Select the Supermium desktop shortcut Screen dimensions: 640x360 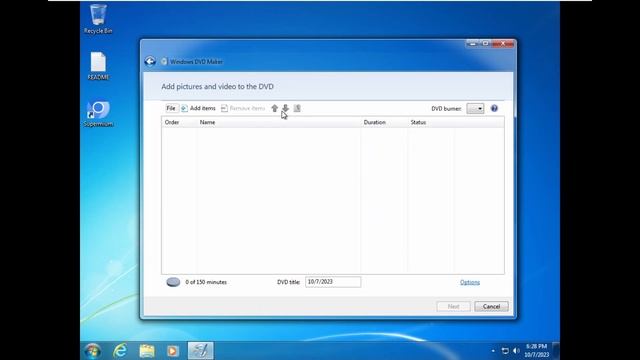[98, 114]
